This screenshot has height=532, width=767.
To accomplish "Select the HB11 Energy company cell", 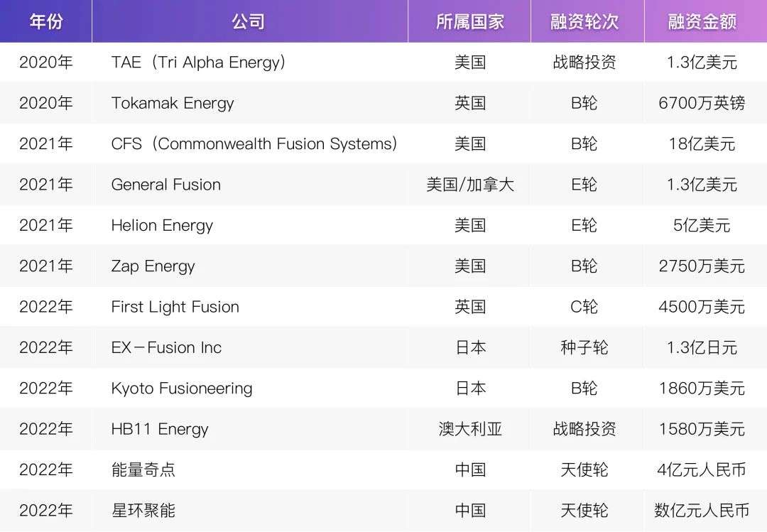I will [x=160, y=429].
